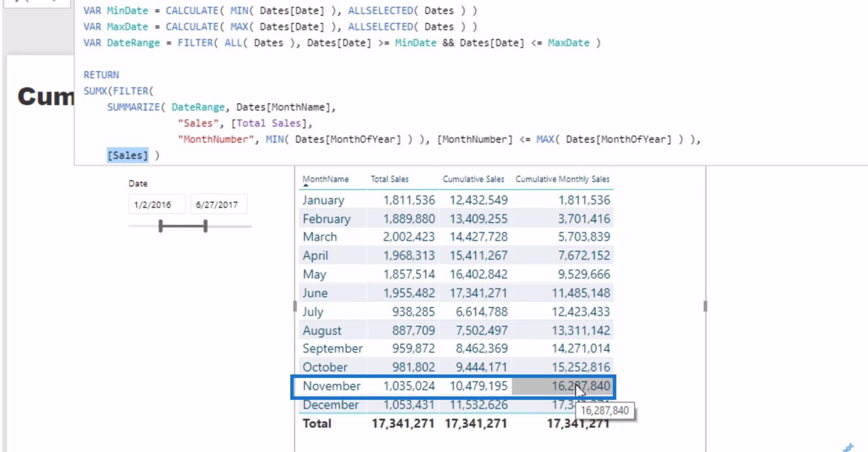Click Cumulative Monthly Sales value 12,423,433

click(581, 311)
